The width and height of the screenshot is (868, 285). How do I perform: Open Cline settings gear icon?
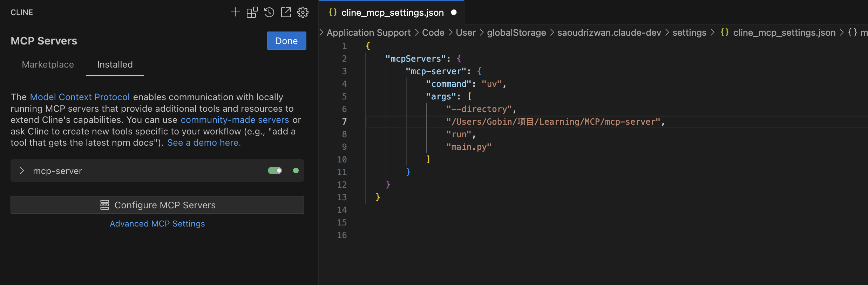point(303,13)
